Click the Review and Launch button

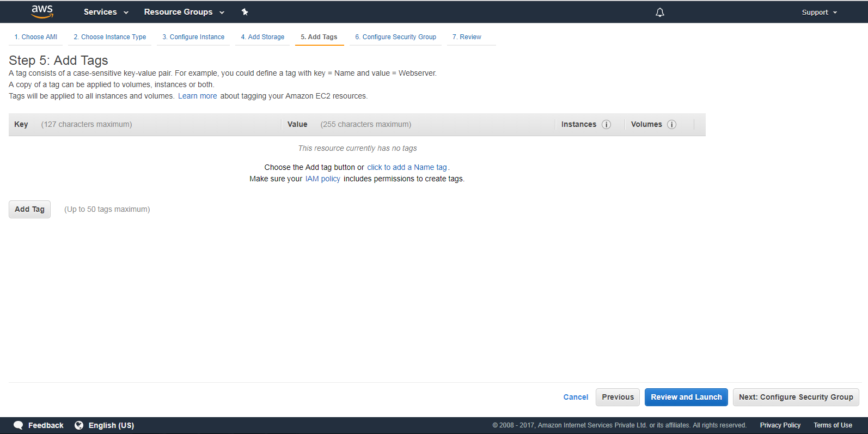pyautogui.click(x=686, y=397)
